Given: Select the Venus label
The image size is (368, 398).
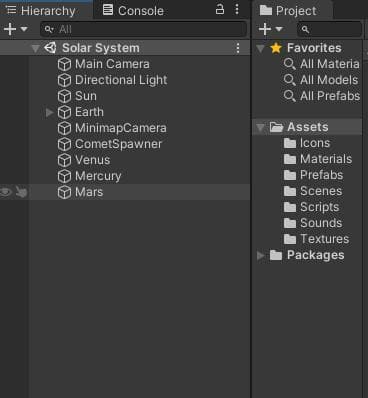Looking at the screenshot, I should [x=92, y=160].
